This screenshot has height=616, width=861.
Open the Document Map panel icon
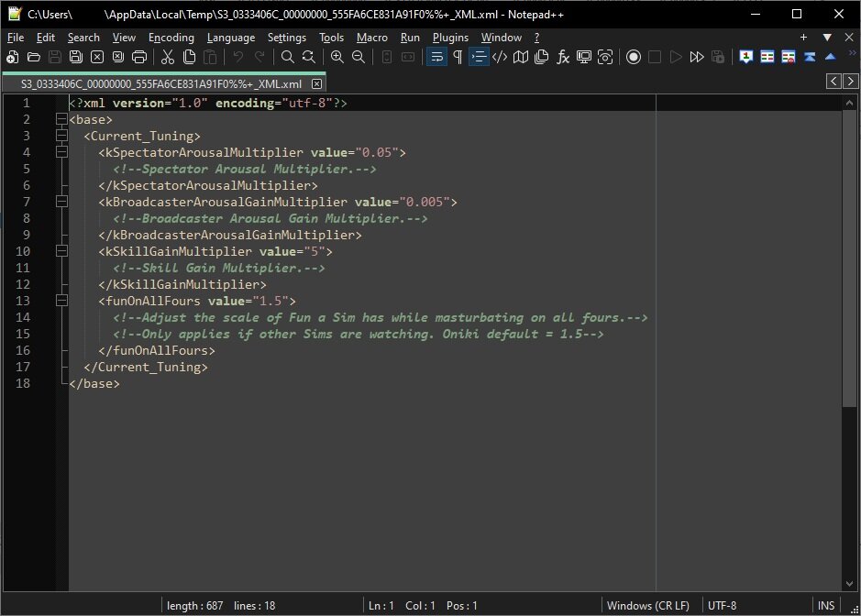tap(521, 57)
